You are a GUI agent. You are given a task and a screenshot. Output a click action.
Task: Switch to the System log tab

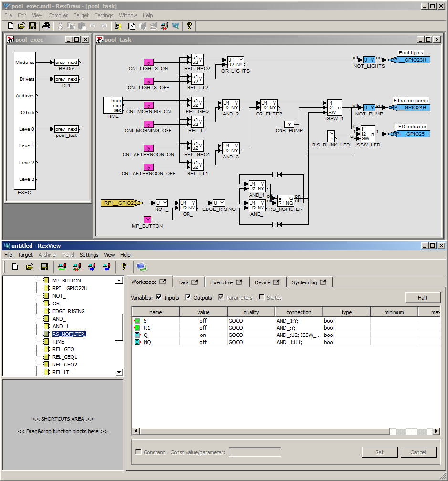[x=309, y=282]
